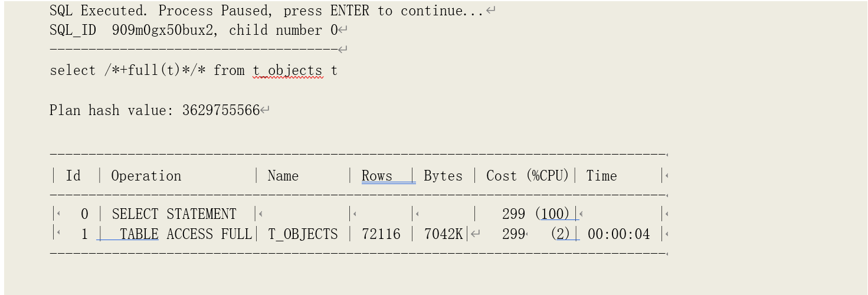This screenshot has height=295, width=868.
Task: Click the Bytes column header
Action: tap(443, 176)
